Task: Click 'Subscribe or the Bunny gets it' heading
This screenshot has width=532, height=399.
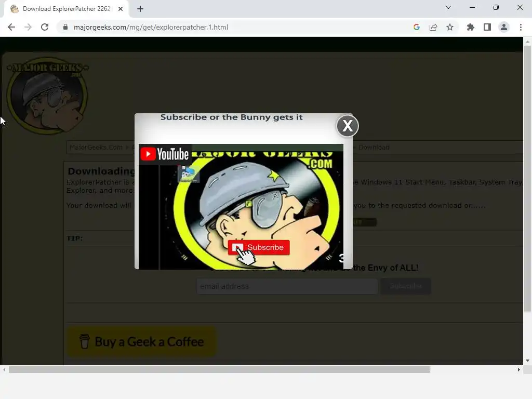Action: (x=231, y=117)
